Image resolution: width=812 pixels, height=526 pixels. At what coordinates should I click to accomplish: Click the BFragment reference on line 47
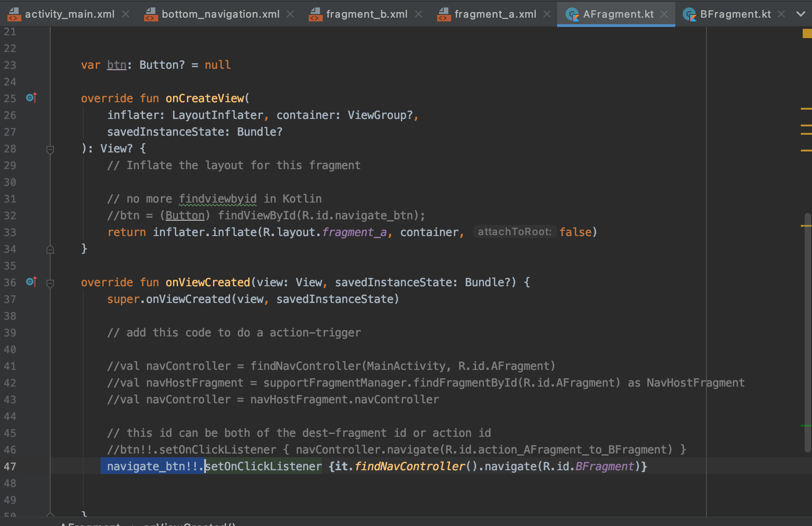[605, 466]
